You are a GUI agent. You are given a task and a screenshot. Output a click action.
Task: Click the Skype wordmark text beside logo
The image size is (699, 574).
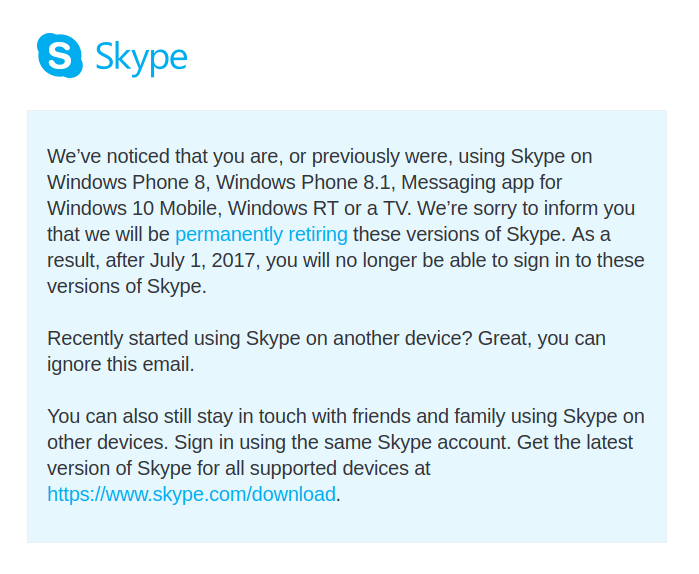pos(141,58)
